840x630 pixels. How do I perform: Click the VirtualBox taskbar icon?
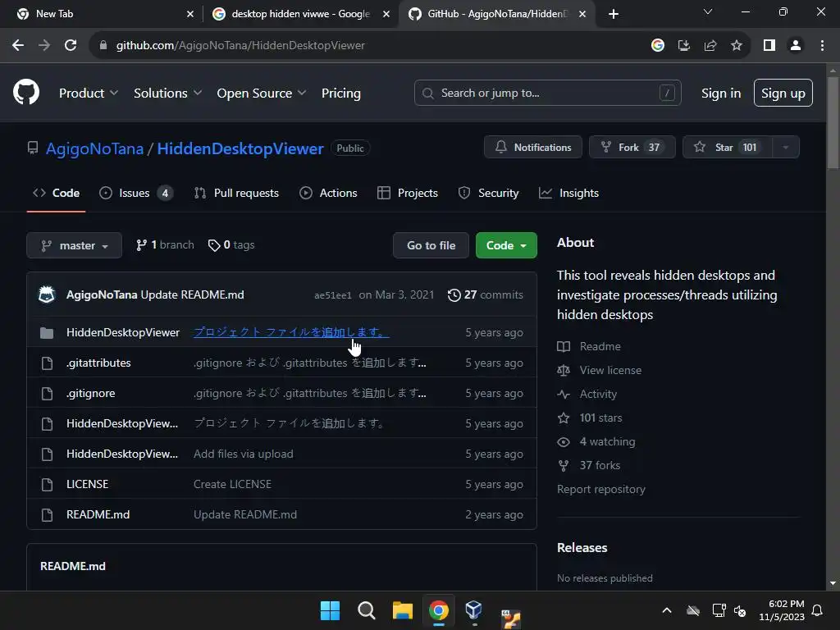click(473, 610)
